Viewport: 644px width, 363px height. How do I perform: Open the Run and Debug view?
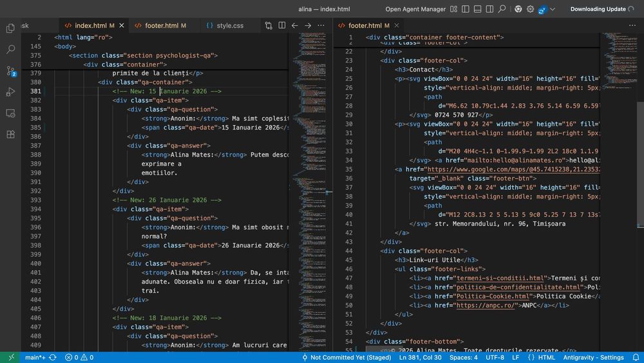(10, 92)
